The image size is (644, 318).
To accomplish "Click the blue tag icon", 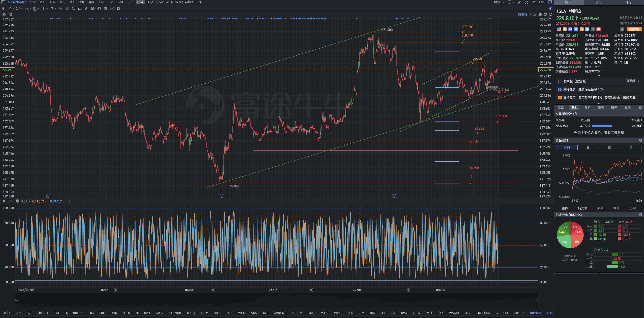I will (587, 29).
